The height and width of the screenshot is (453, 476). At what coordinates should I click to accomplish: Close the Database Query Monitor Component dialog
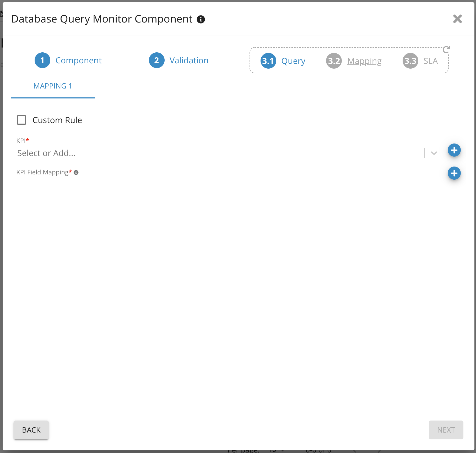[457, 19]
